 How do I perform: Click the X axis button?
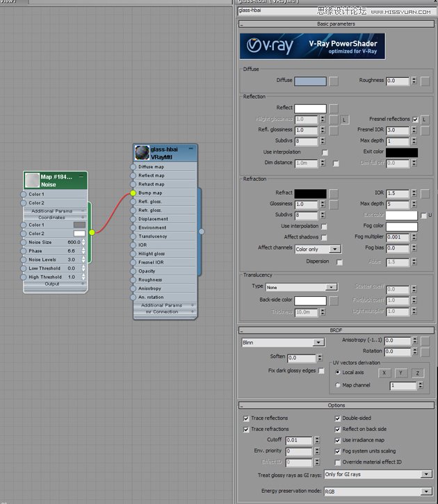[x=384, y=373]
